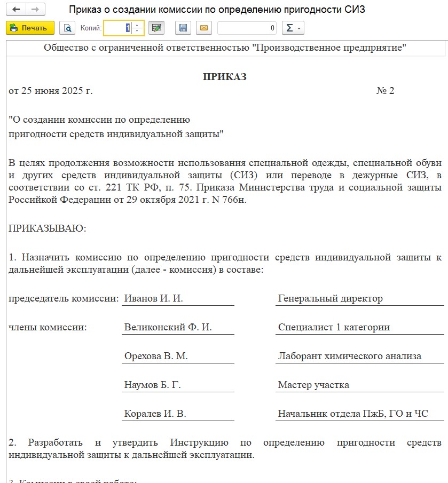Save the document with the floppy disk icon

(x=183, y=28)
